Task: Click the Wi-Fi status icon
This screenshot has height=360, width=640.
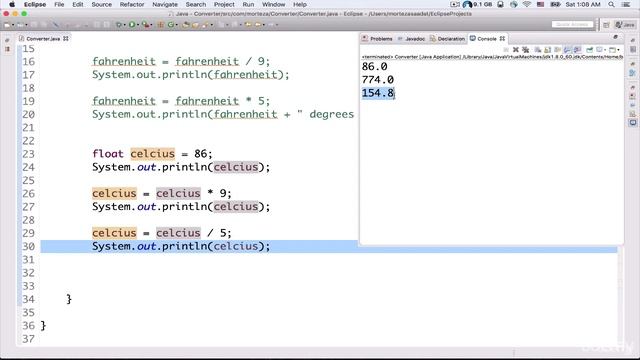Action: pos(527,4)
